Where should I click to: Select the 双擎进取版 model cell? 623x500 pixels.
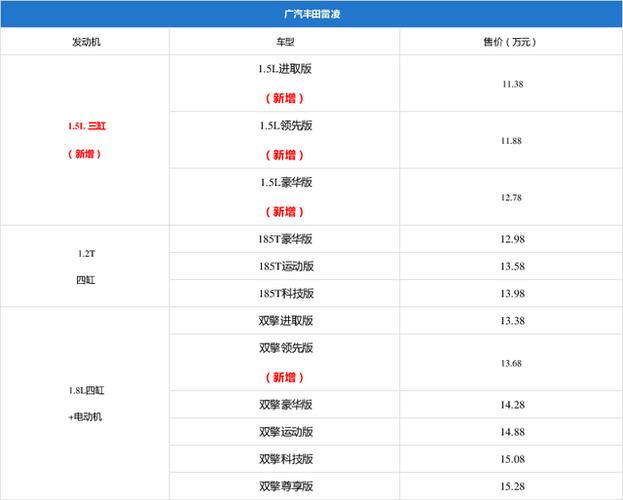(286, 320)
